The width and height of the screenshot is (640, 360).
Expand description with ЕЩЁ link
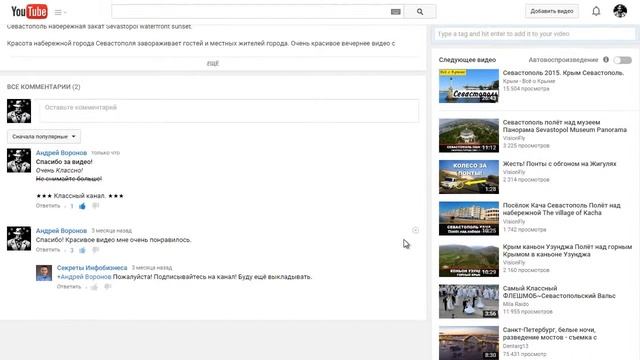coord(213,63)
